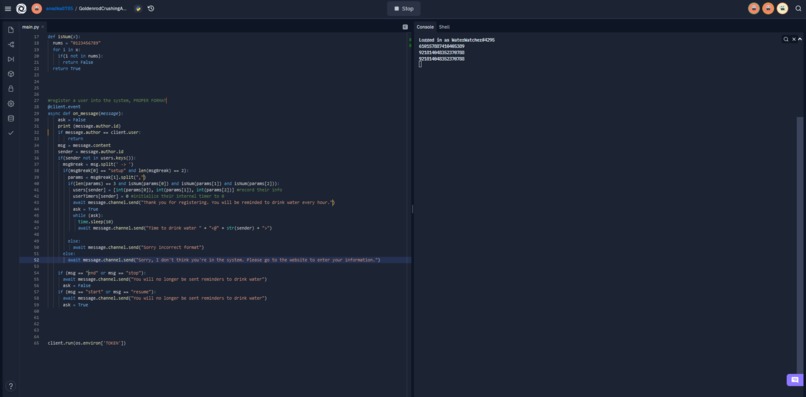View the third collaborator avatar
Screen dimensions: 806x397
[x=782, y=9]
